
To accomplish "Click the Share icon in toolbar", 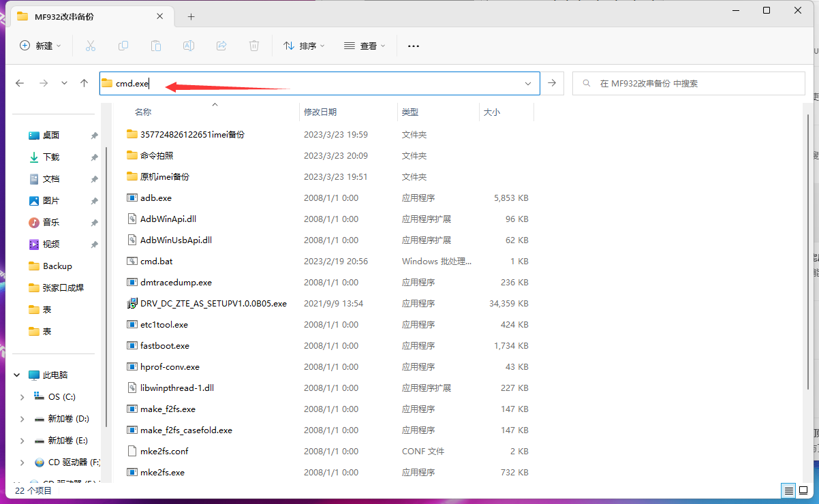I will pyautogui.click(x=221, y=46).
